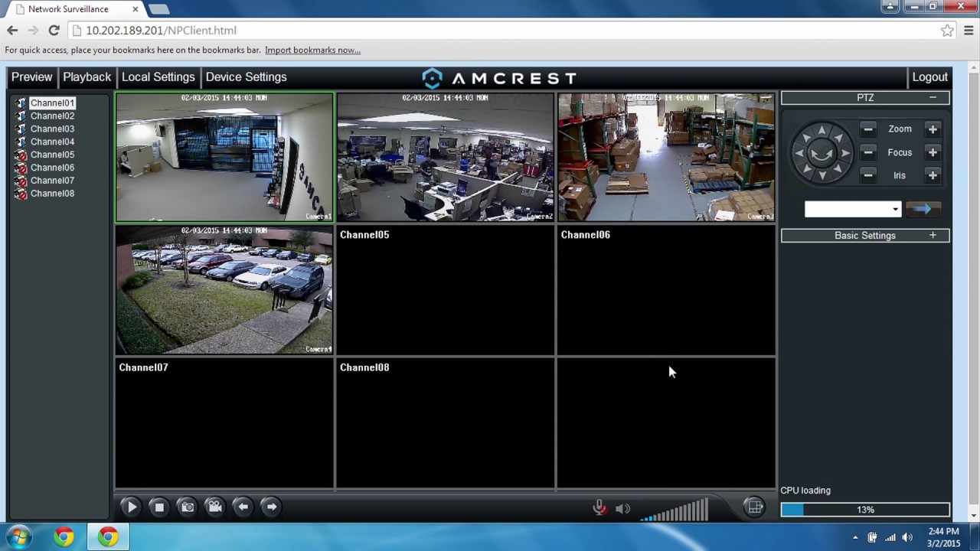Select the empty Channel05 video pane
The width and height of the screenshot is (980, 551).
point(445,290)
